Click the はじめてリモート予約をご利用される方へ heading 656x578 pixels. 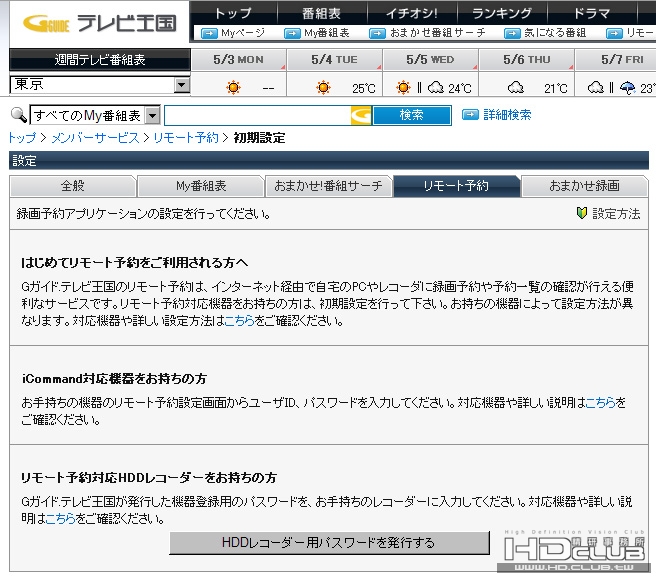pyautogui.click(x=134, y=263)
